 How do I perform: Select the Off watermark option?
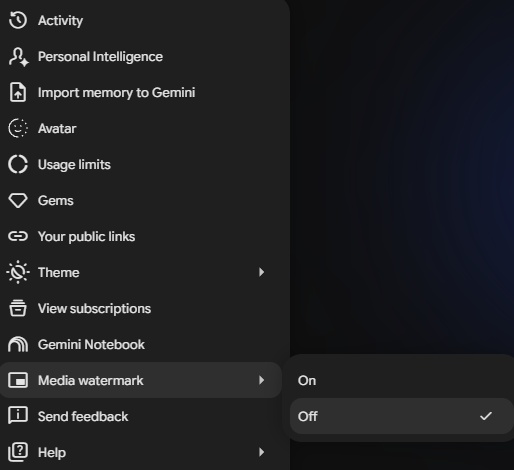coord(402,416)
